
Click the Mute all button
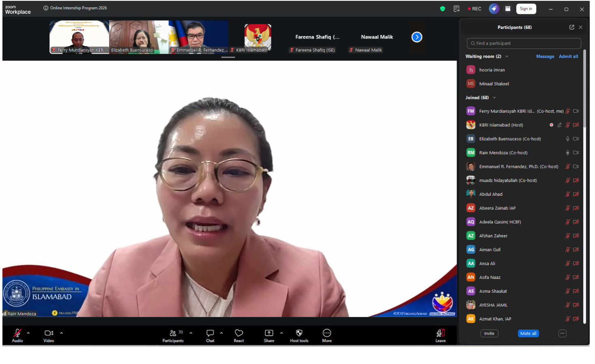coord(528,334)
